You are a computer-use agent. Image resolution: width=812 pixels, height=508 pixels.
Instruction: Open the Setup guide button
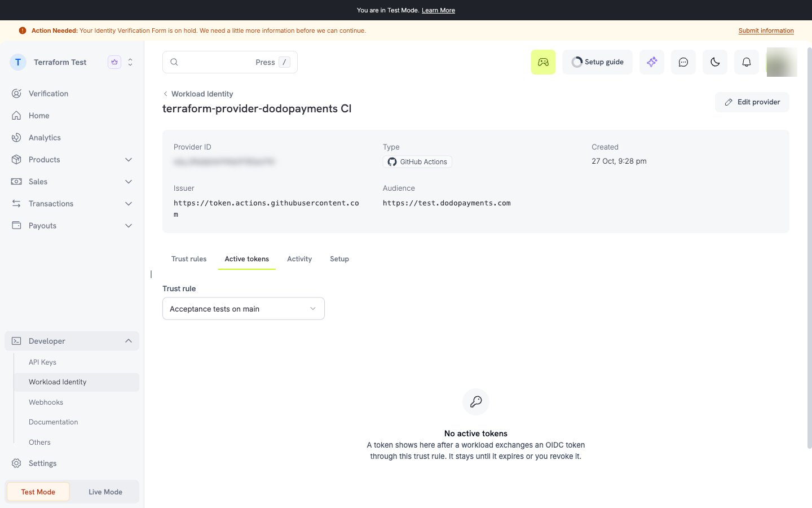point(598,62)
